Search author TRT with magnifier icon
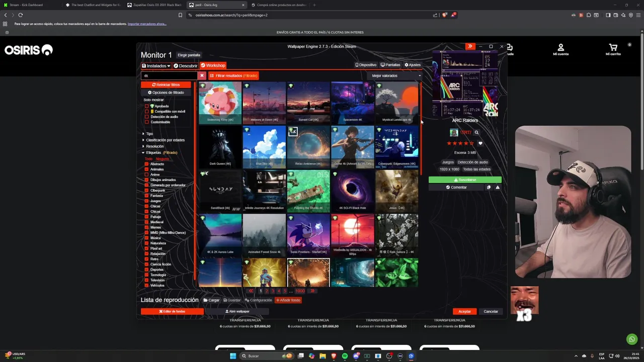The height and width of the screenshot is (362, 644). point(476,133)
